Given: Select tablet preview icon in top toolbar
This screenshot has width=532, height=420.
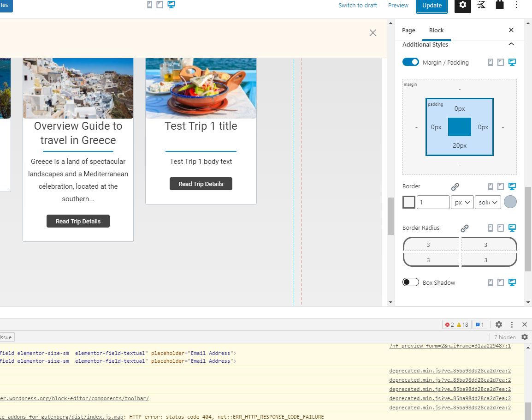Looking at the screenshot, I should 160,5.
